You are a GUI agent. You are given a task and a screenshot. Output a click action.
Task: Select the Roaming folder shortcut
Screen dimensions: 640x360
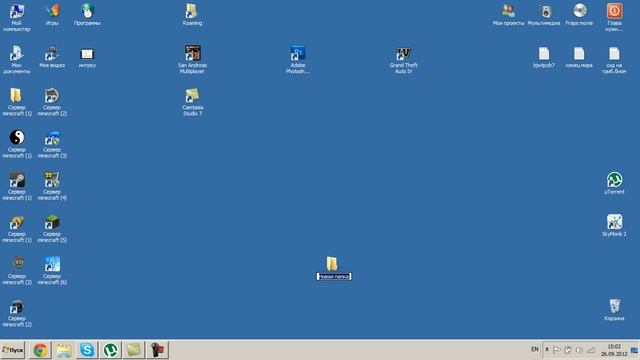[192, 12]
